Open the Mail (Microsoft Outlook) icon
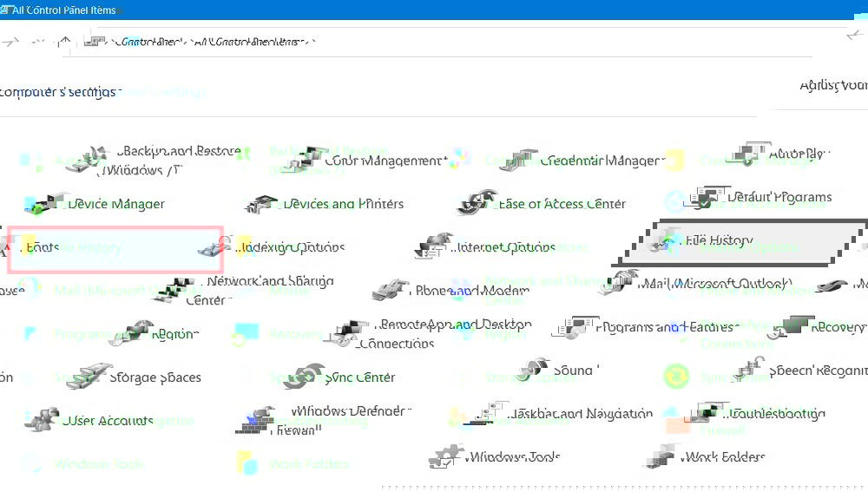 coord(616,283)
